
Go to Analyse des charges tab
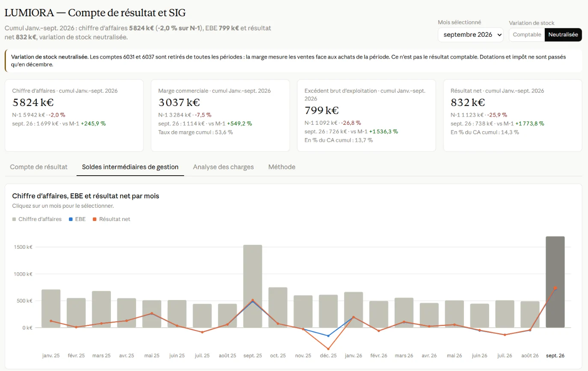point(223,167)
